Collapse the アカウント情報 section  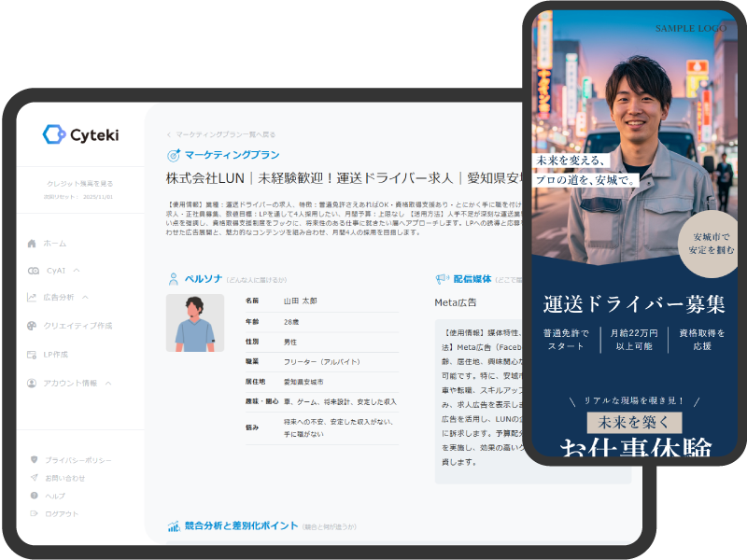(106, 383)
